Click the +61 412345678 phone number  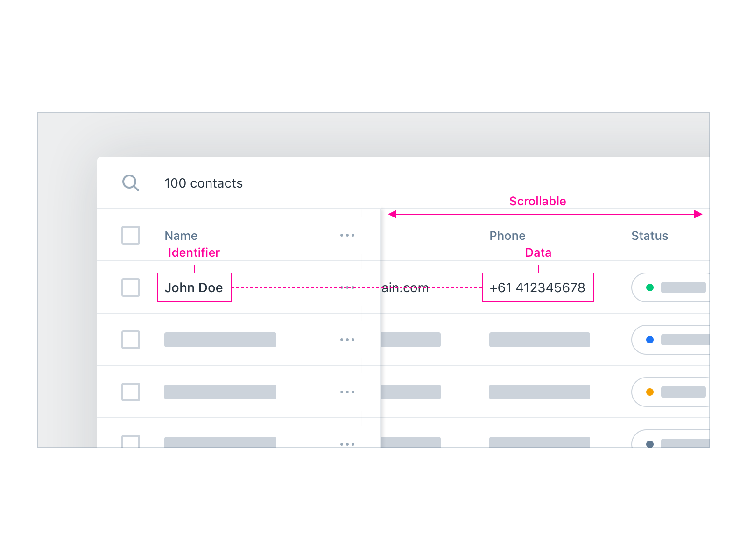point(537,287)
